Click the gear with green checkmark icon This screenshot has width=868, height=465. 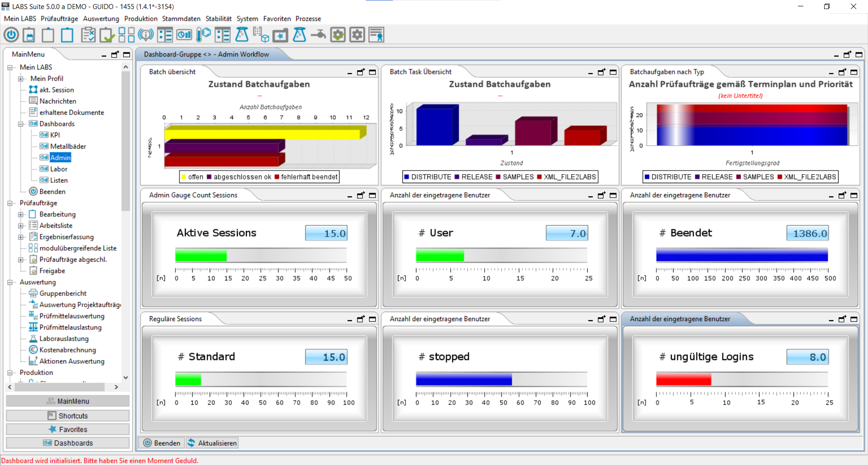pyautogui.click(x=338, y=35)
